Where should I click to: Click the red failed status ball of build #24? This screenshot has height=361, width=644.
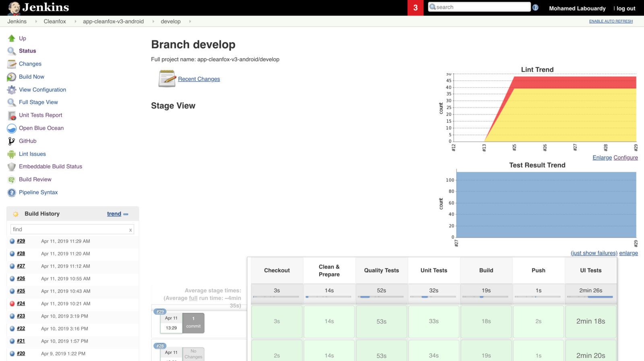[x=12, y=304]
